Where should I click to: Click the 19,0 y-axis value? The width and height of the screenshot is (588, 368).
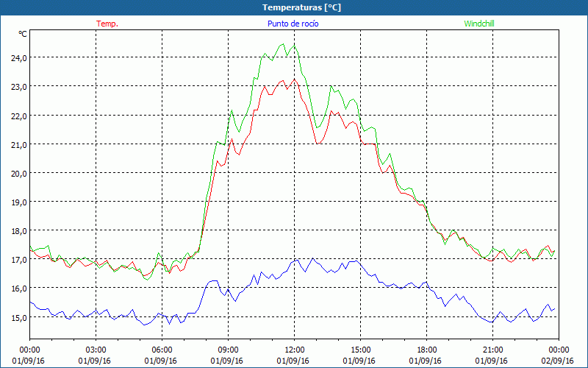[19, 202]
